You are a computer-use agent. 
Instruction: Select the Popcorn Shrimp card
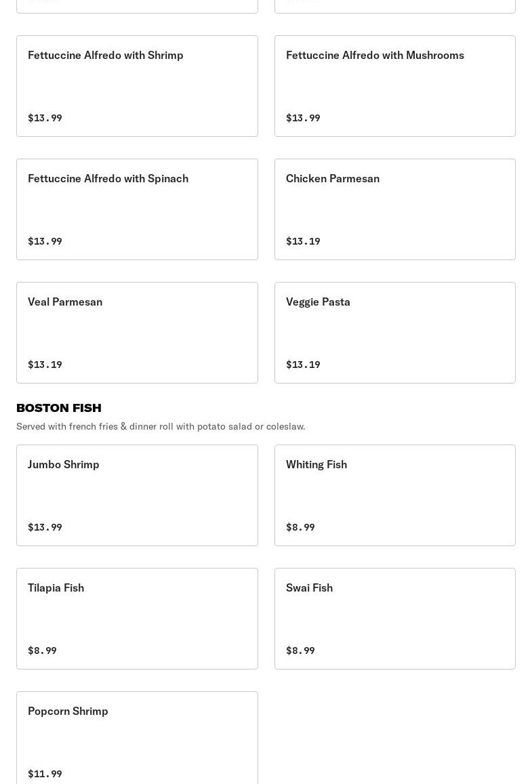(137, 738)
